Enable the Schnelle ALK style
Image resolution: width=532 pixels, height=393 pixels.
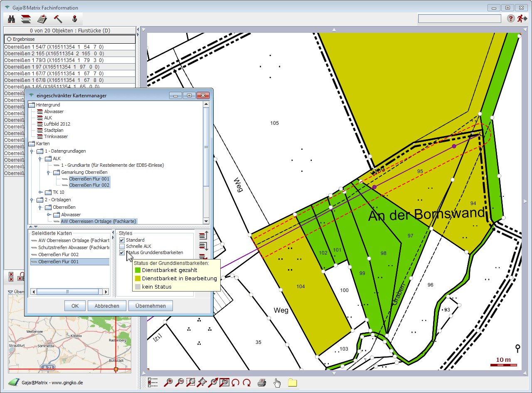(122, 246)
